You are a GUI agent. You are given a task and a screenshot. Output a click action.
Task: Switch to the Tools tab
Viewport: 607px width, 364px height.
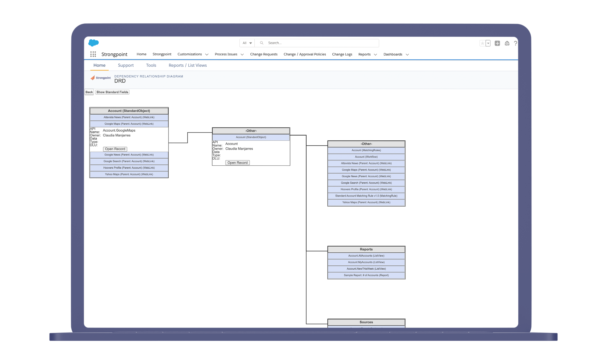(x=151, y=65)
